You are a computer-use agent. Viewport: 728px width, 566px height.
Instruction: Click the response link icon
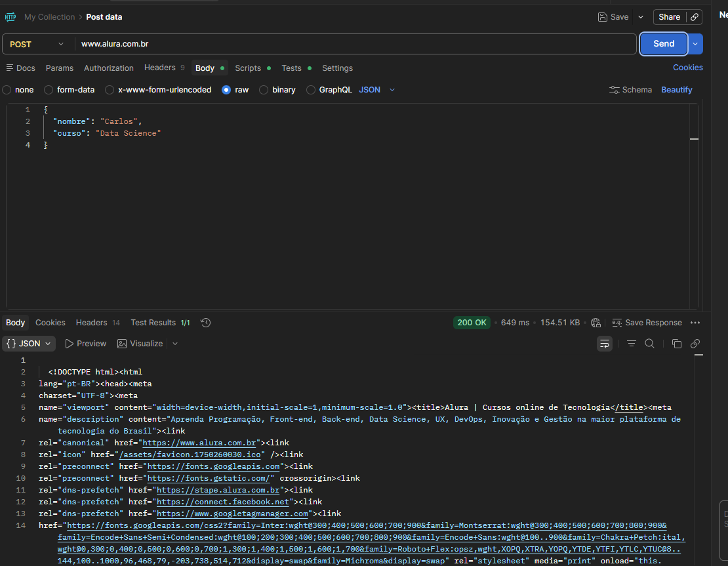695,344
